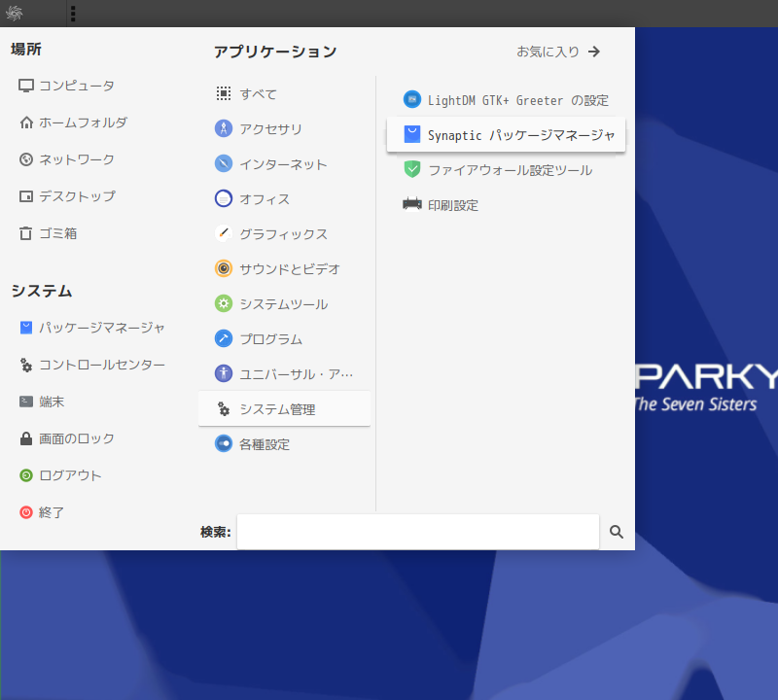This screenshot has width=778, height=700.
Task: Select インターネット category icon
Action: tap(224, 163)
